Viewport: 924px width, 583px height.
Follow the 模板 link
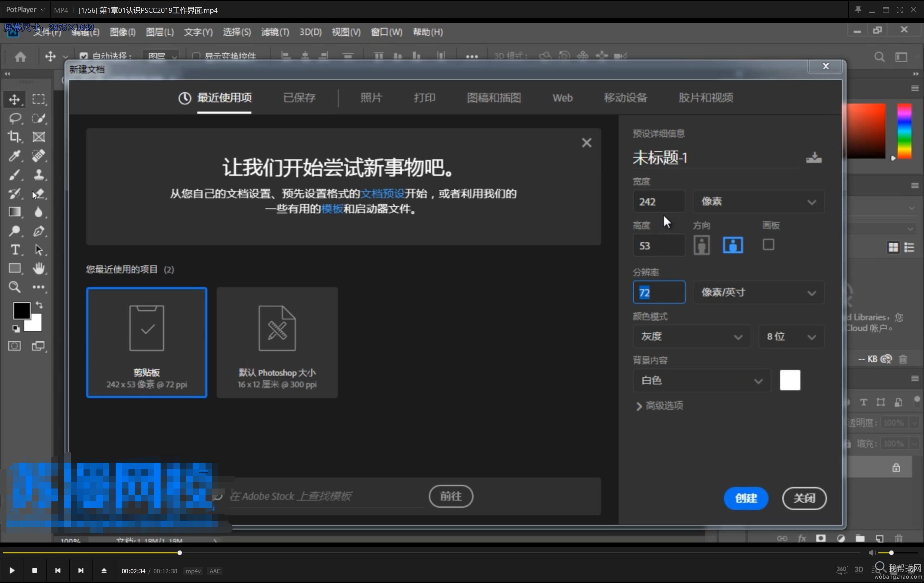click(332, 209)
